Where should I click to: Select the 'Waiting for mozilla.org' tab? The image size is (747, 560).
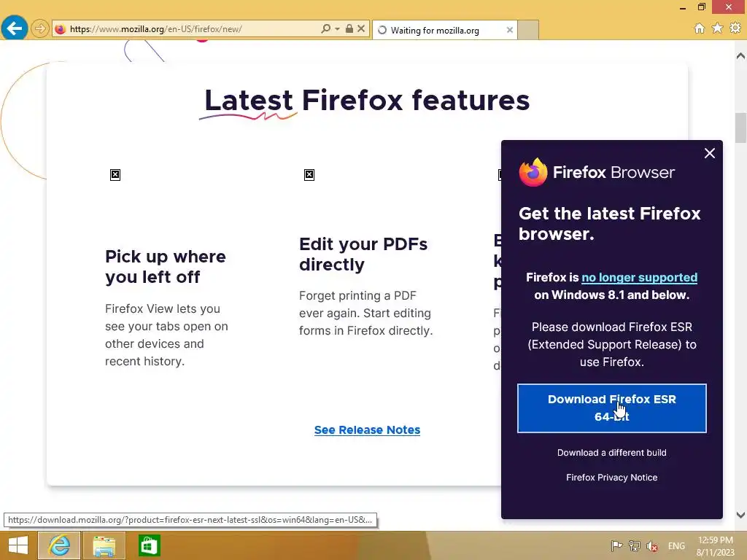(444, 30)
